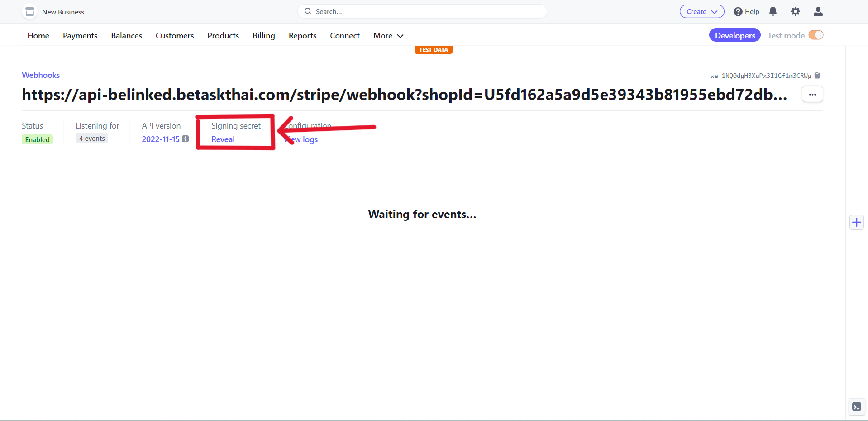
Task: Click the Webhooks breadcrumb link
Action: point(41,75)
